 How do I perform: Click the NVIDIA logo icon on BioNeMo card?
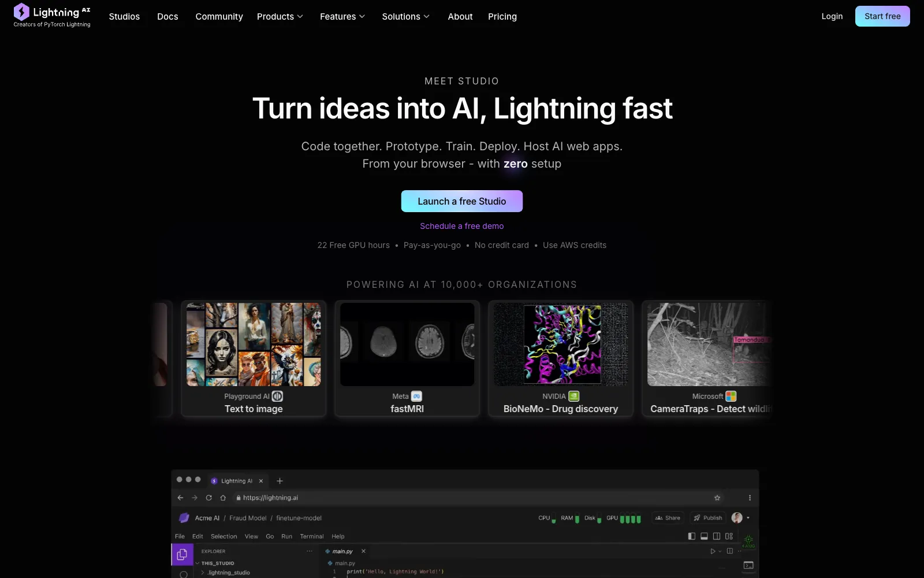coord(573,397)
